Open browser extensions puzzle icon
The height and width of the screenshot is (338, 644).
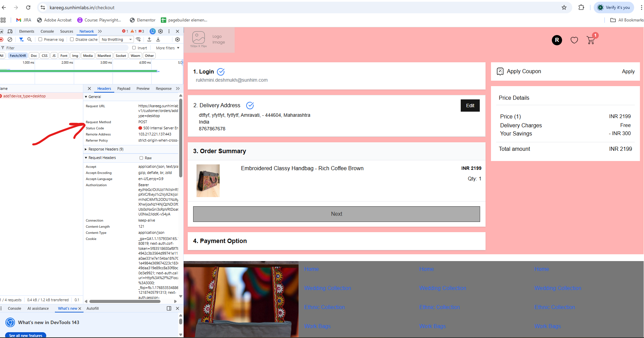tap(581, 7)
